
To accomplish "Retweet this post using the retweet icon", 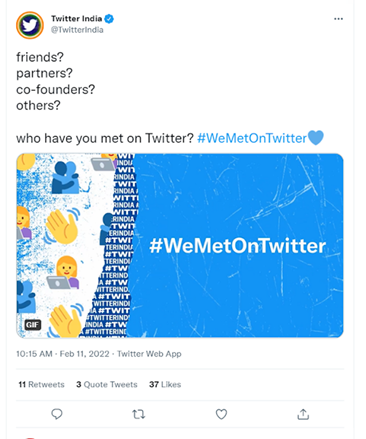I will 138,414.
